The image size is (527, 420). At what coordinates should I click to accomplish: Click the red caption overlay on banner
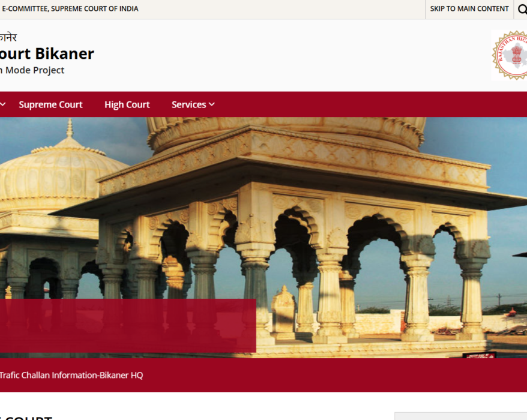[126, 325]
